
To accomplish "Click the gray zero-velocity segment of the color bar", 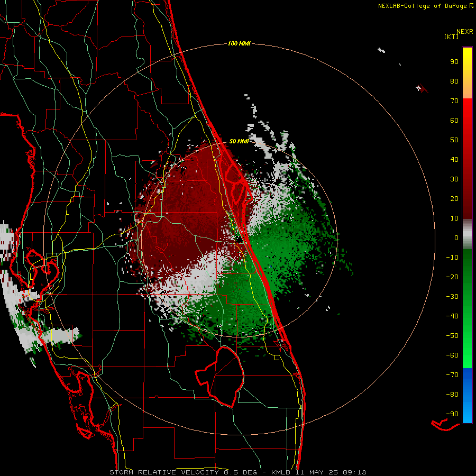I will pyautogui.click(x=467, y=234).
